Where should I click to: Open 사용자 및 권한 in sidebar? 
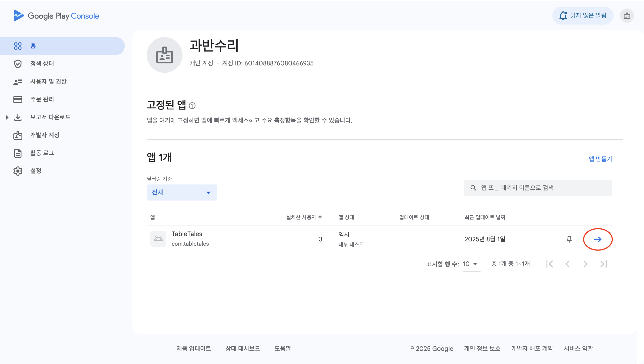(48, 82)
